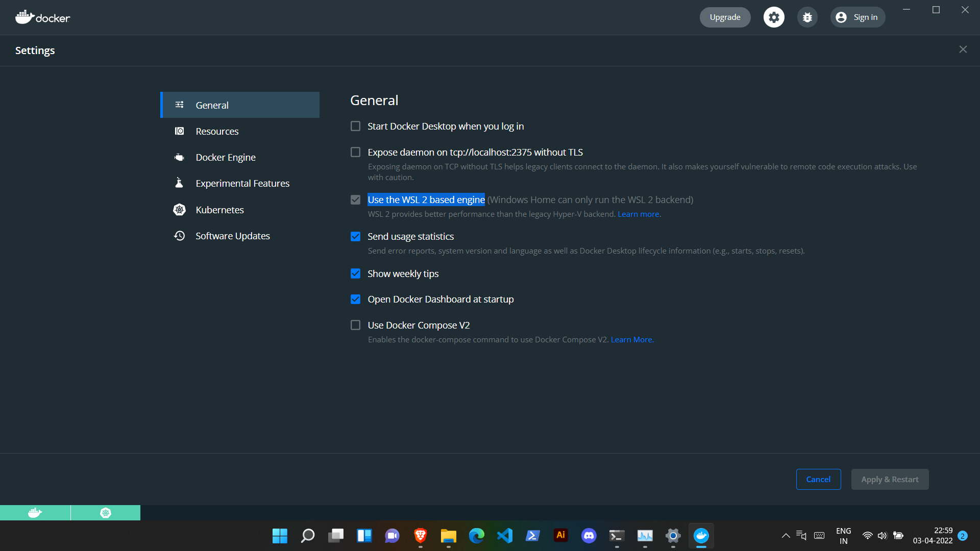Click the Docker Engine whale icon
Screen dimensions: 980x551
tap(179, 157)
